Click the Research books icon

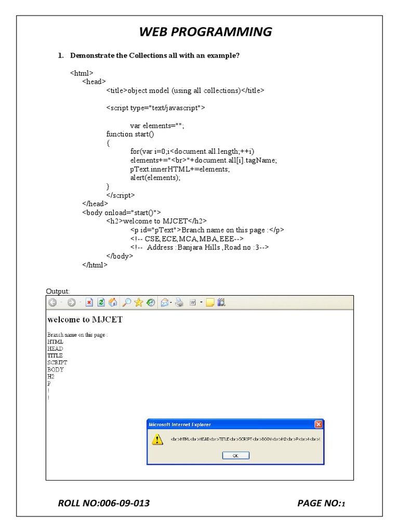tap(221, 302)
